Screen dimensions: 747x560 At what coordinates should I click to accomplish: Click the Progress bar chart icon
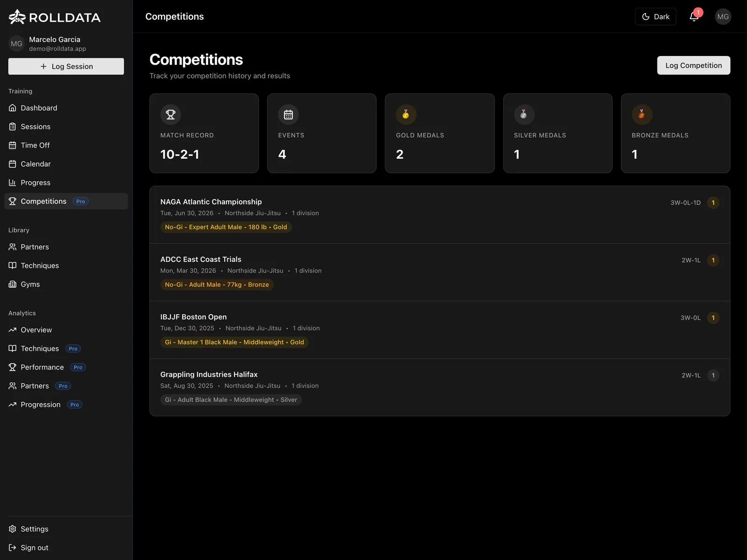pyautogui.click(x=13, y=182)
